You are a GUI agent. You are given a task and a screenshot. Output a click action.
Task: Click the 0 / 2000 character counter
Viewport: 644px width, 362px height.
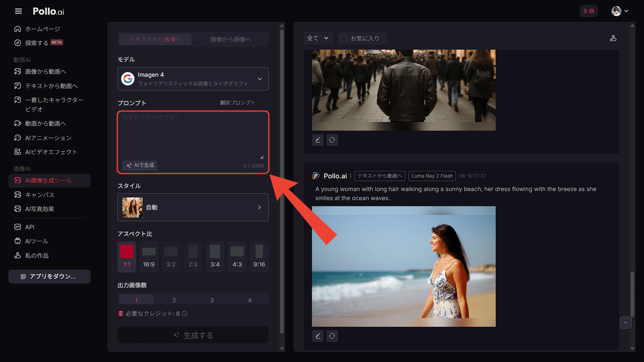pyautogui.click(x=253, y=166)
